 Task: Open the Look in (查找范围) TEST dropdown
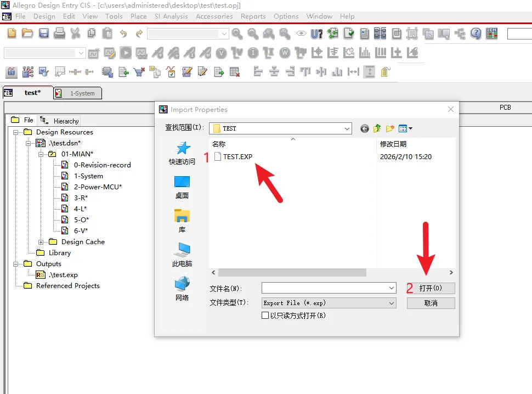click(347, 128)
